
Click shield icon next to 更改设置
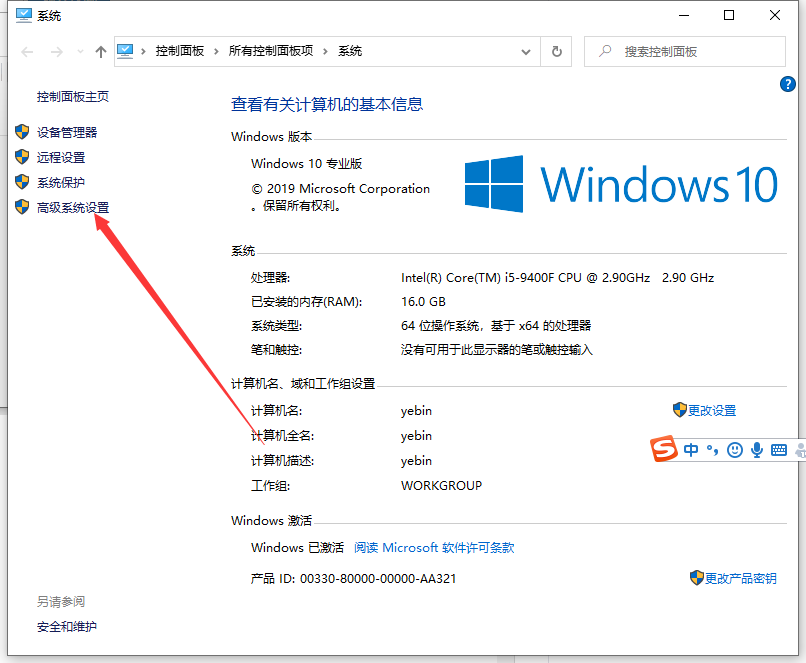pyautogui.click(x=680, y=410)
